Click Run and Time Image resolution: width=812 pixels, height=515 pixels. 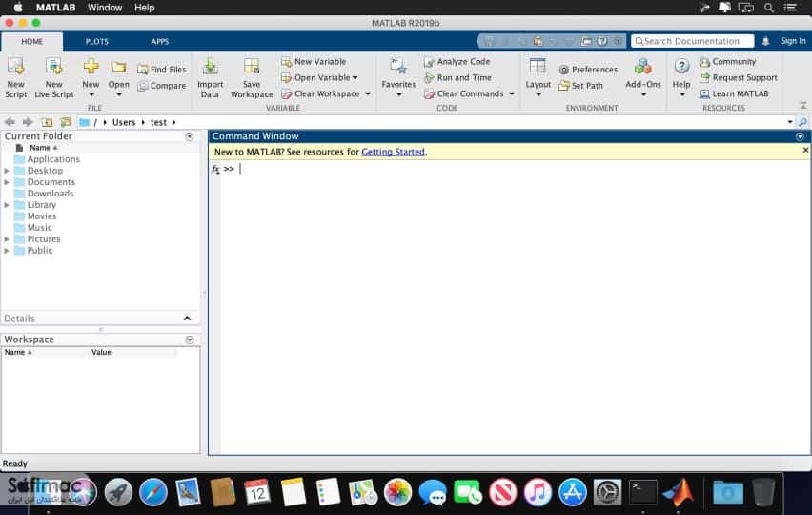coord(457,77)
